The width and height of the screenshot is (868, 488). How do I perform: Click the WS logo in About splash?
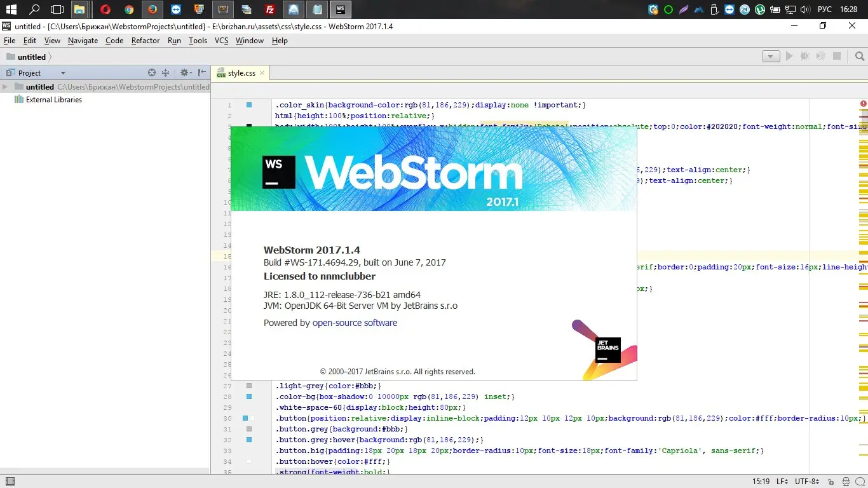pyautogui.click(x=279, y=172)
